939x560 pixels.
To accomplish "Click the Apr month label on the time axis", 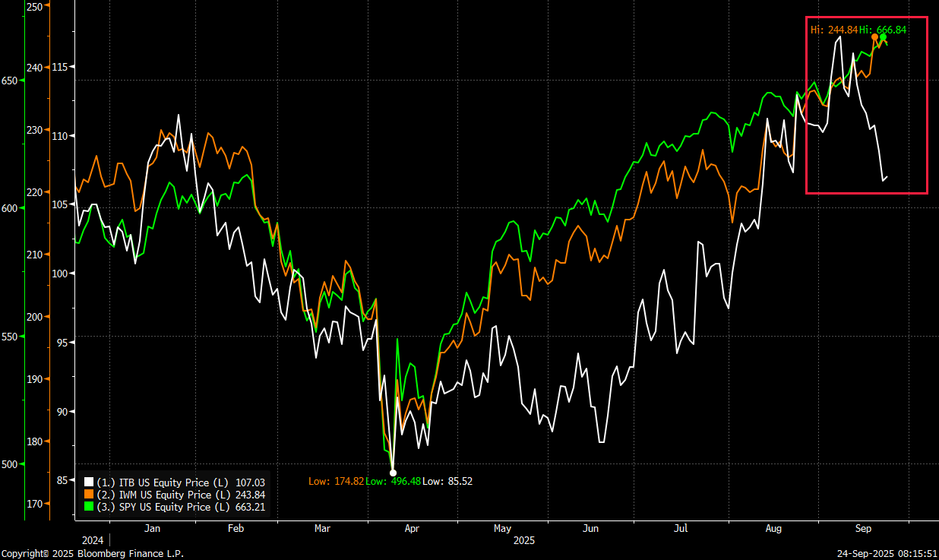I will (413, 527).
